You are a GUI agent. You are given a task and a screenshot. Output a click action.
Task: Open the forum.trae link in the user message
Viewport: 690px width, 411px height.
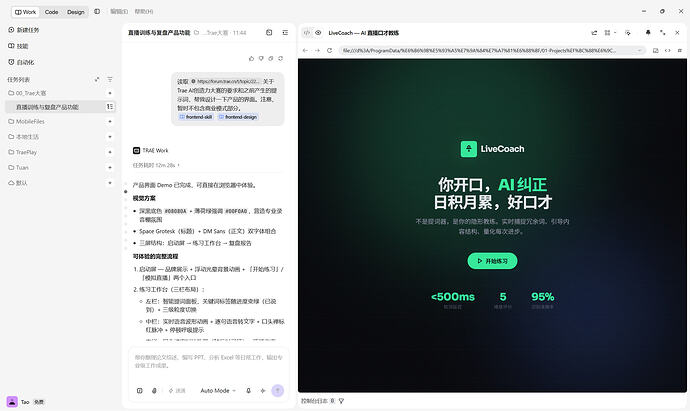225,81
